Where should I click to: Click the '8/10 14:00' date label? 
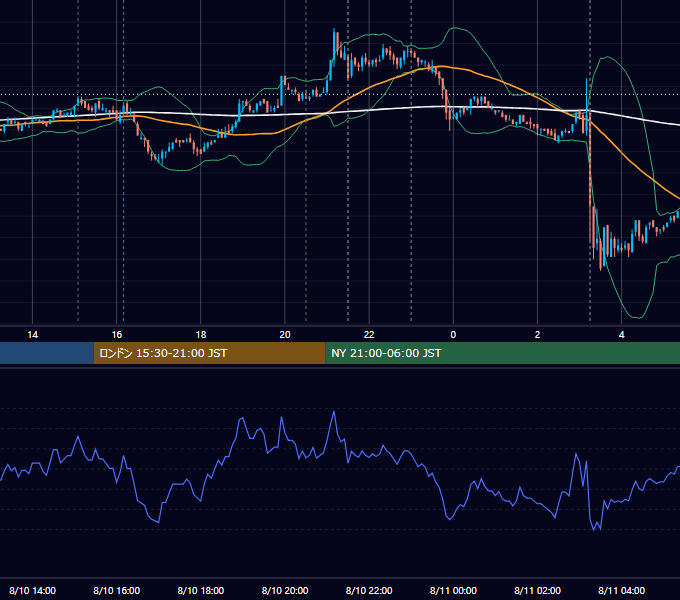click(x=33, y=590)
